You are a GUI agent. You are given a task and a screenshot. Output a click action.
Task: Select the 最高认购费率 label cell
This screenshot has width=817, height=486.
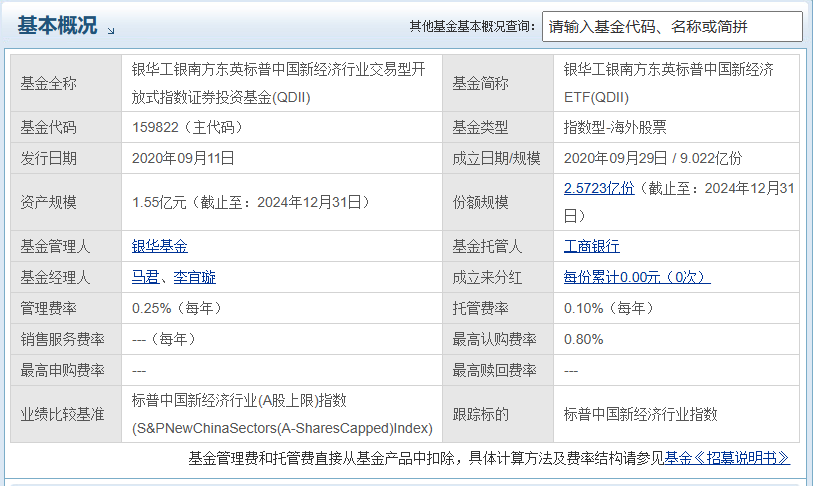[498, 340]
